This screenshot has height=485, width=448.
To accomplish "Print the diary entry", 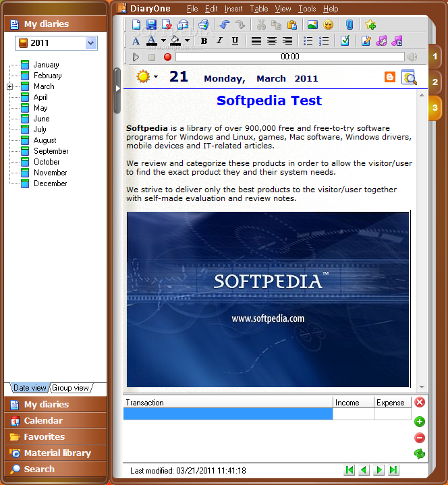I will pos(204,24).
